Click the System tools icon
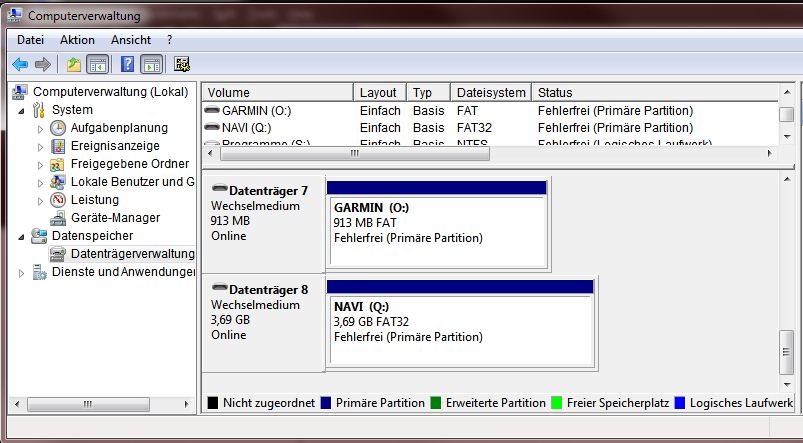The image size is (803, 443). pyautogui.click(x=39, y=110)
